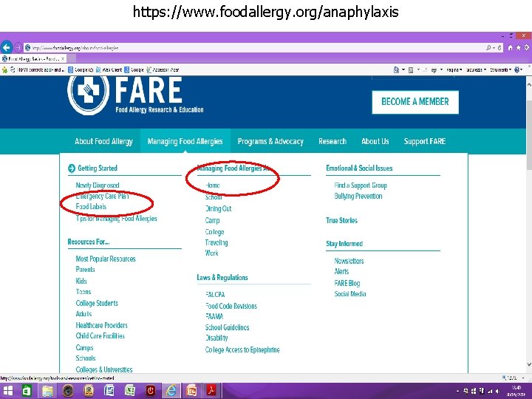Image resolution: width=532 pixels, height=399 pixels.
Task: Click the scrollbar down arrow
Action: coord(529,365)
